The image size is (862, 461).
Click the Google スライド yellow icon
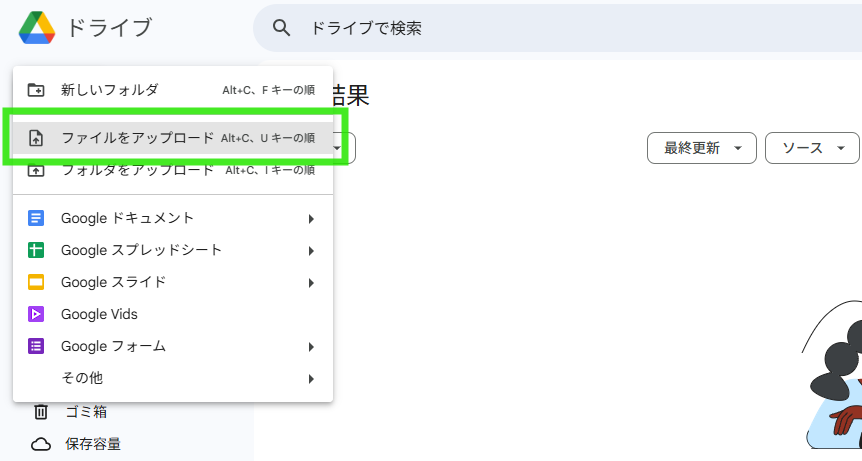[x=36, y=282]
